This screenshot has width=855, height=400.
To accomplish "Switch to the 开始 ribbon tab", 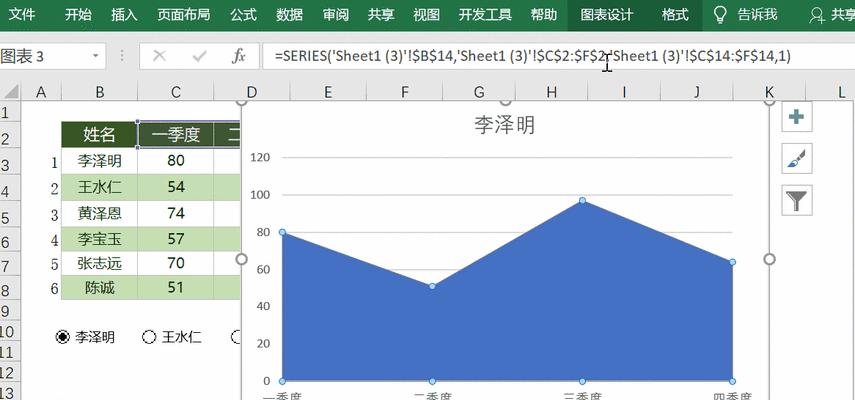I will coord(78,15).
